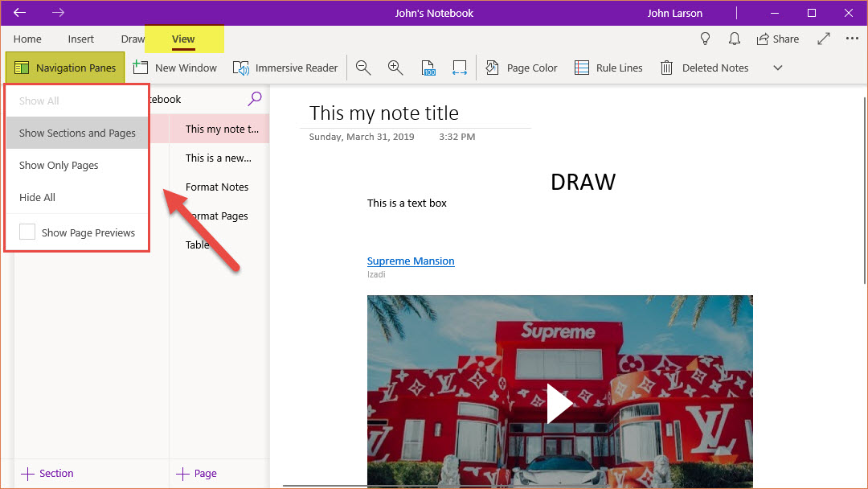The image size is (868, 489).
Task: Open the Deleted Notes trash icon
Action: pyautogui.click(x=666, y=68)
